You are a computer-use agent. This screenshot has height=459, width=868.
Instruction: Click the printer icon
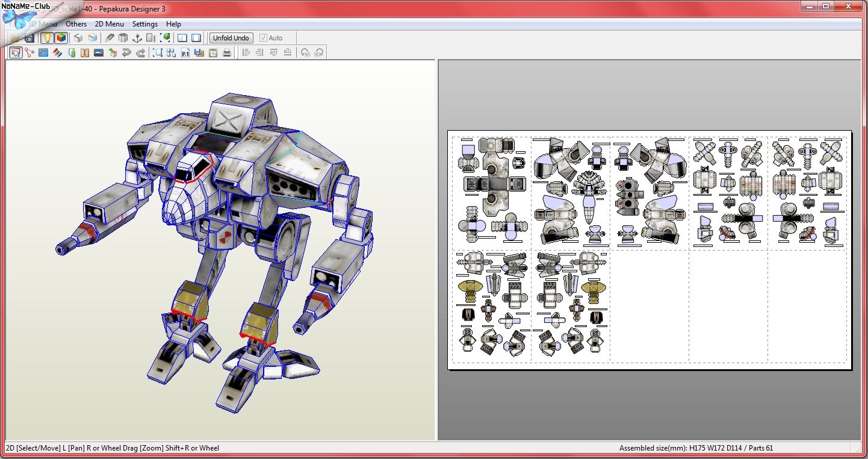(227, 52)
